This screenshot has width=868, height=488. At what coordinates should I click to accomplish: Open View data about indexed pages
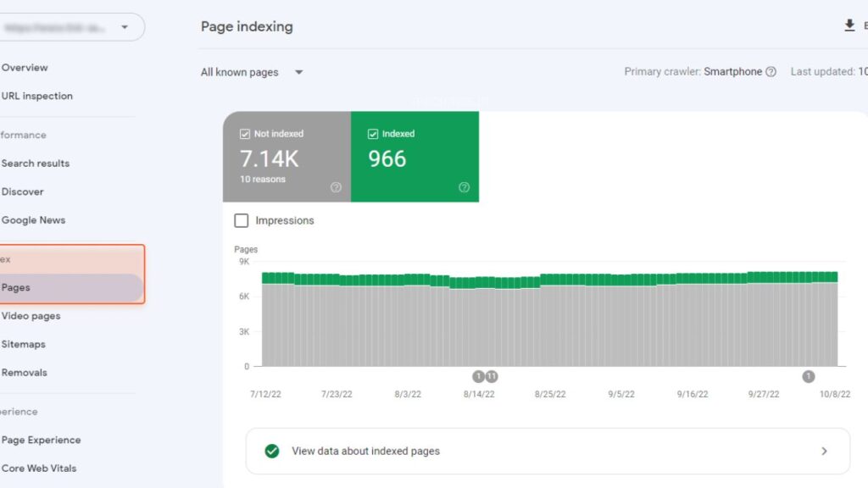point(548,451)
